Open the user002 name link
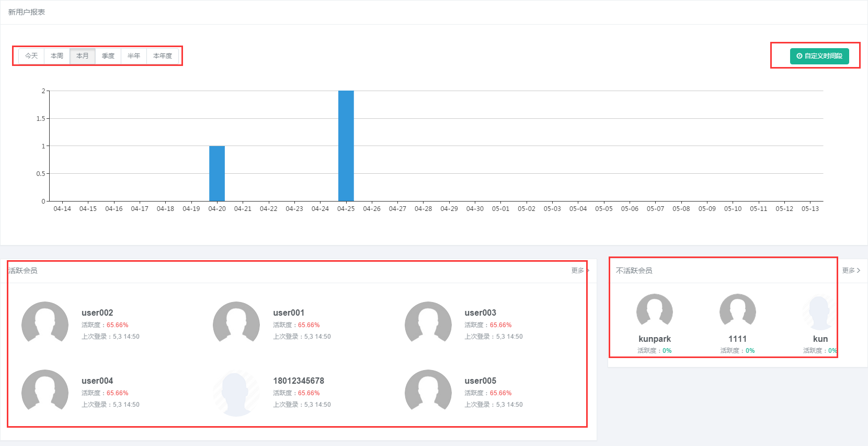This screenshot has height=446, width=868. (97, 313)
